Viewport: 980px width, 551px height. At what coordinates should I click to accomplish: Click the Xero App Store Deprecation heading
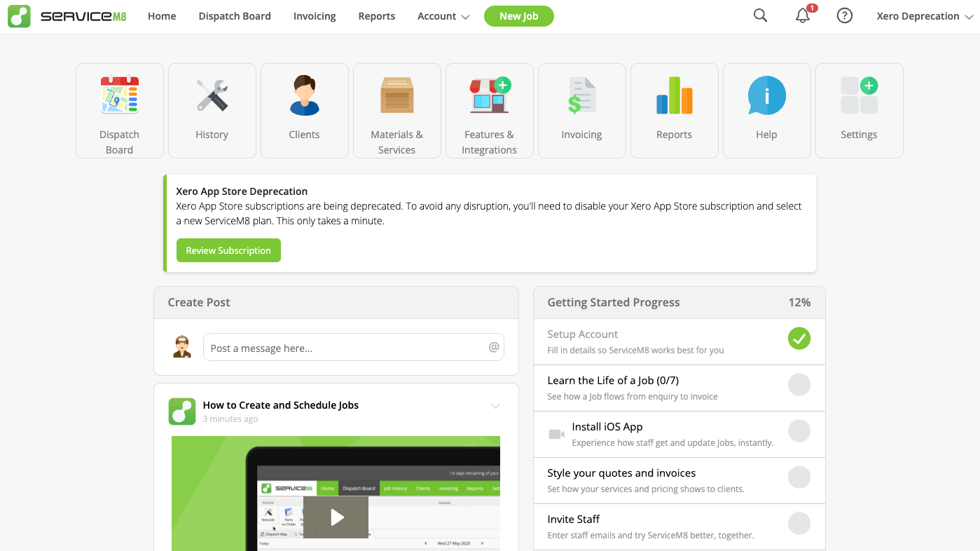tap(242, 191)
